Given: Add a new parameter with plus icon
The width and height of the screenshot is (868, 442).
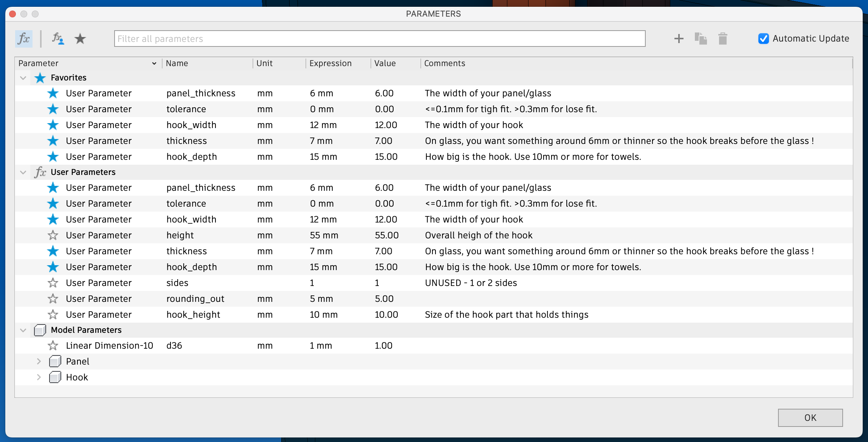Looking at the screenshot, I should [x=679, y=39].
